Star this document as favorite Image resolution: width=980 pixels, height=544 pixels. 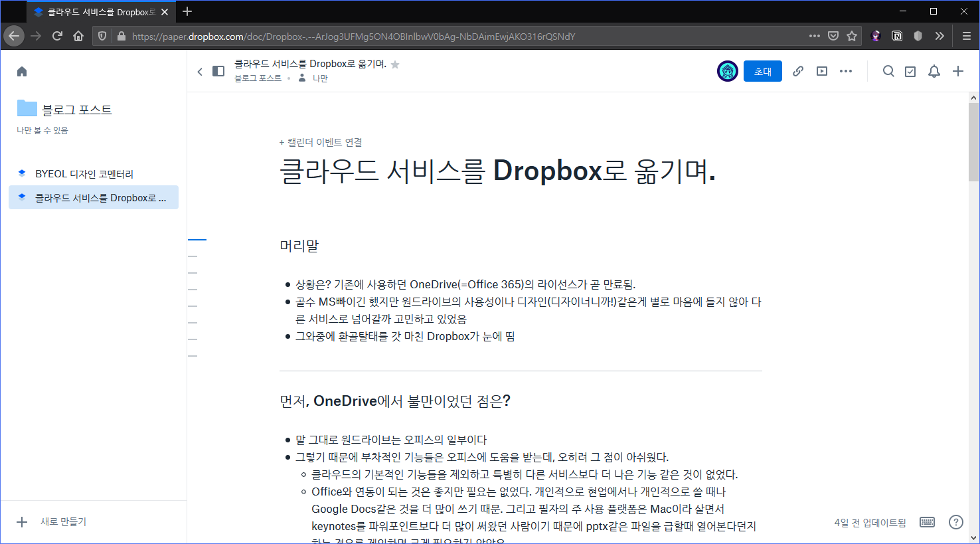tap(395, 64)
